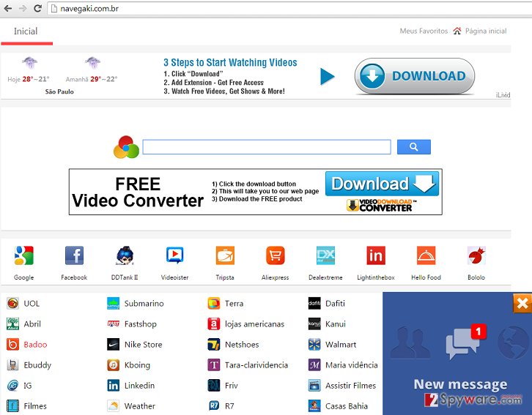The image size is (532, 415).
Task: Open the Weather link
Action: click(x=140, y=406)
